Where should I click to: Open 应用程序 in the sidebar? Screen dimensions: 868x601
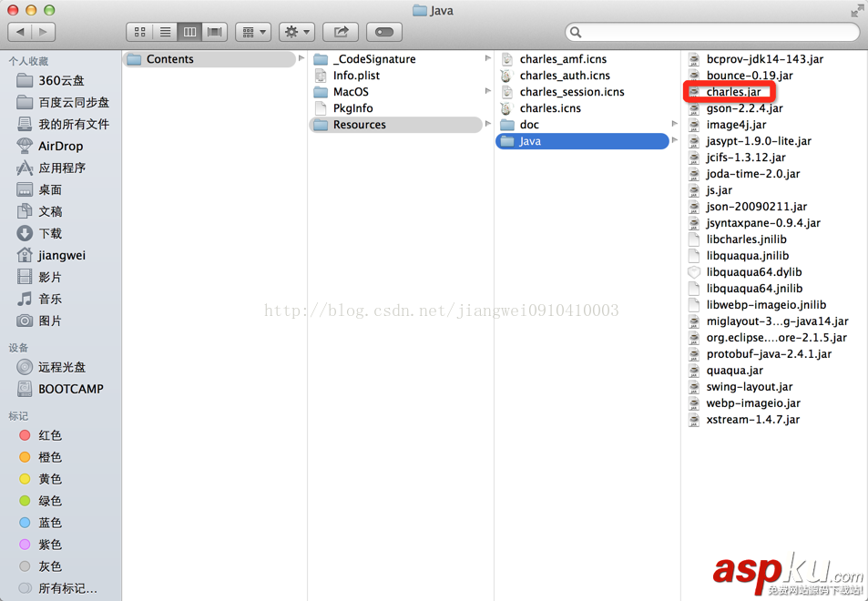click(61, 168)
